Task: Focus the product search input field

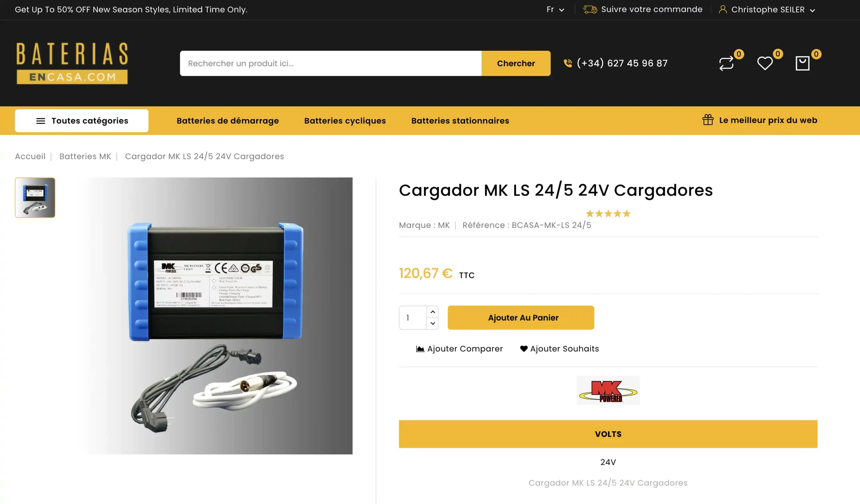Action: click(x=331, y=64)
